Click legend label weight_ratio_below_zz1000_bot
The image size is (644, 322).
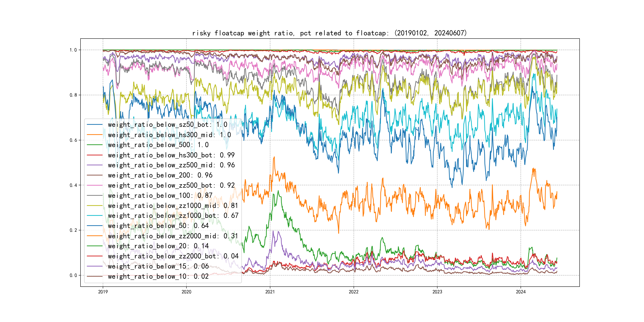coord(173,215)
